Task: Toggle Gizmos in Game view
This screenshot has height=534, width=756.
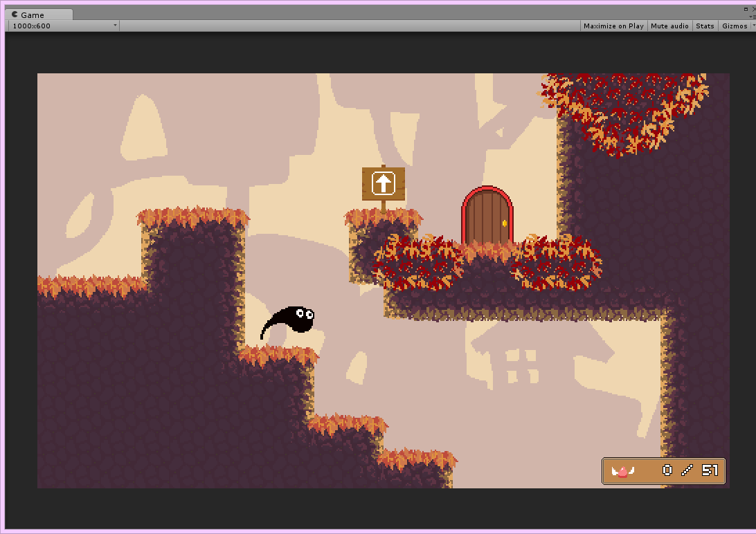Action: pos(735,26)
